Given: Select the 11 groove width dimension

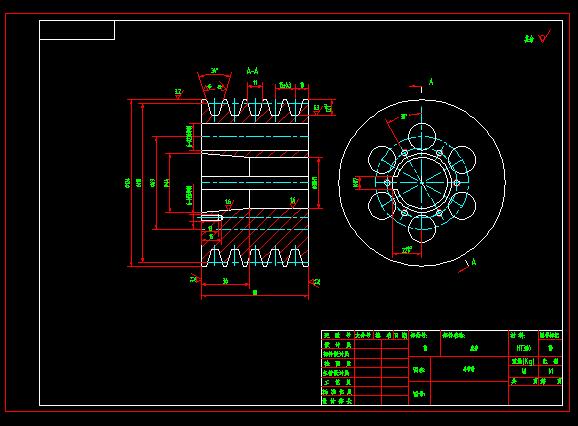Looking at the screenshot, I should (255, 83).
